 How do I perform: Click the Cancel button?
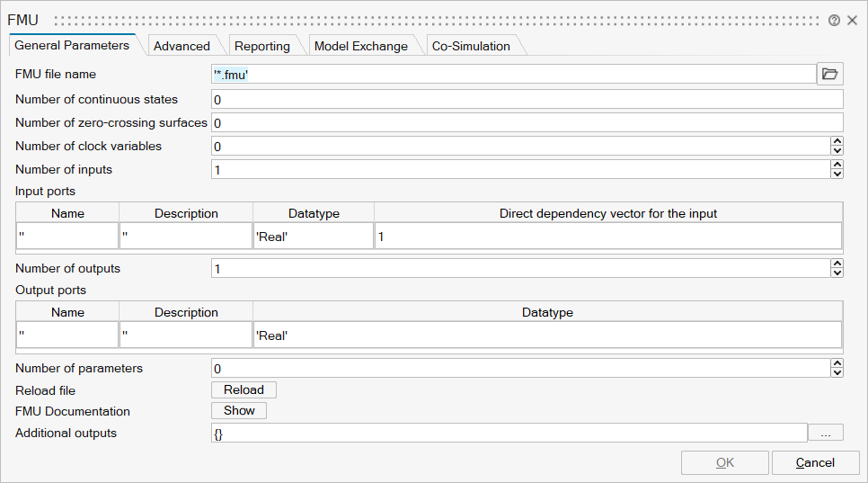coord(815,462)
